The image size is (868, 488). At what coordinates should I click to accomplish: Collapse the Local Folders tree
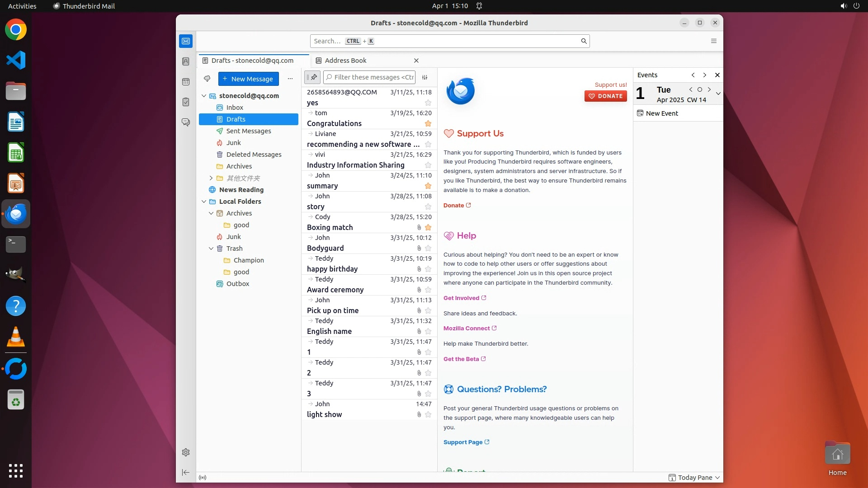tap(204, 202)
